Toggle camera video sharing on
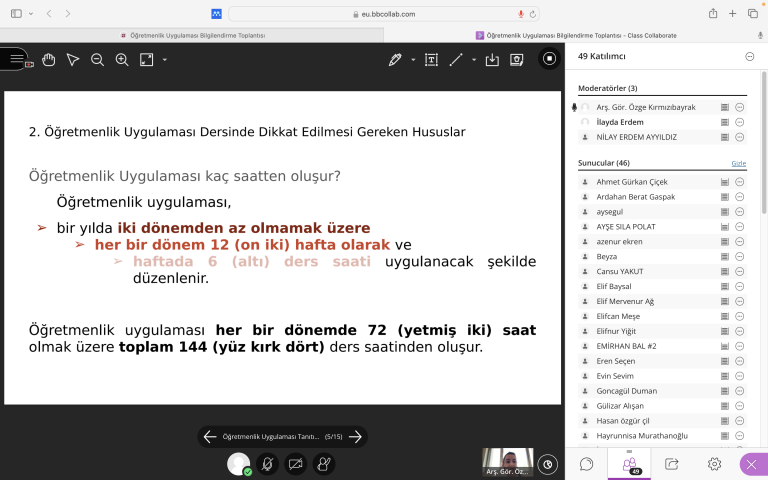 (x=295, y=464)
